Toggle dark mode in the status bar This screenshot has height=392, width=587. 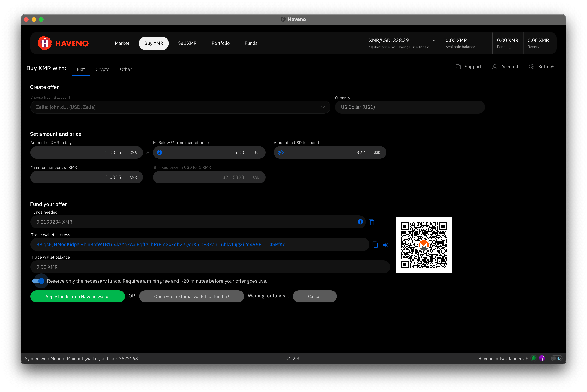coord(557,358)
